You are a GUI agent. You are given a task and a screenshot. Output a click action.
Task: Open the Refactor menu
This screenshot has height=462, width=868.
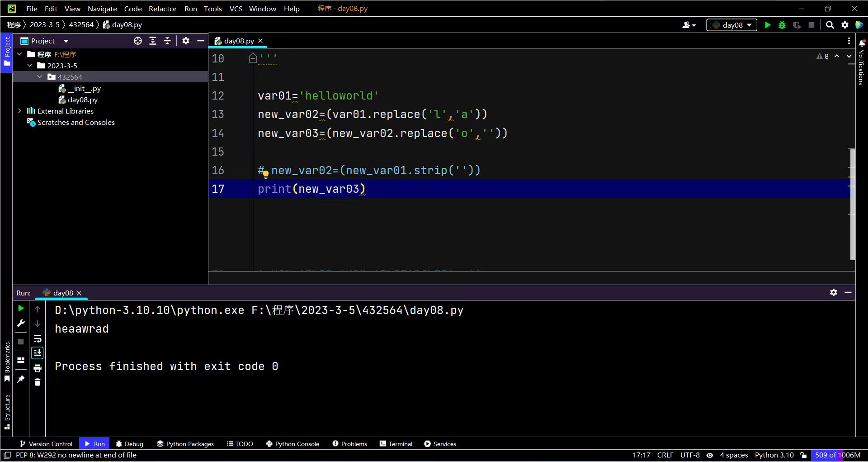click(x=162, y=9)
